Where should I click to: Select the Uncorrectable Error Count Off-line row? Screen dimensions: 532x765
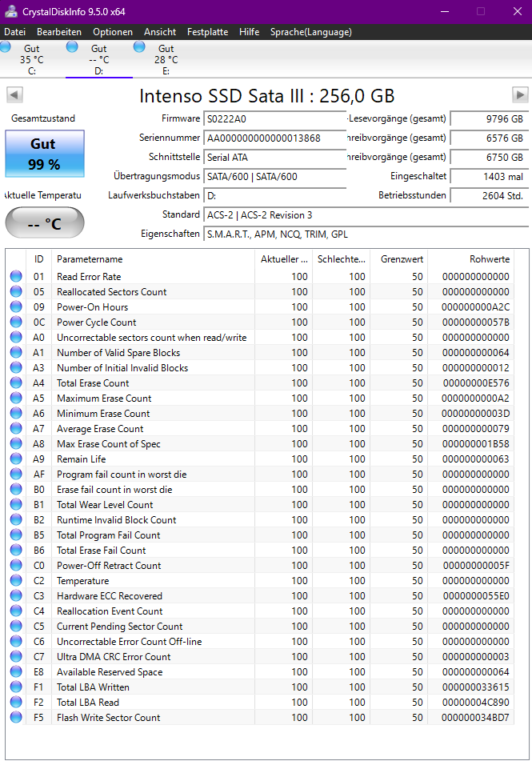260,641
